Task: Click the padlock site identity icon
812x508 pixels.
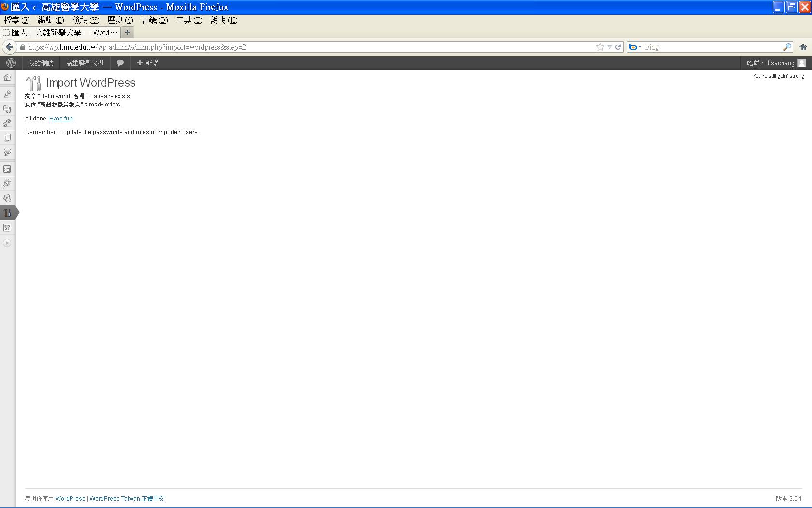Action: coord(22,47)
